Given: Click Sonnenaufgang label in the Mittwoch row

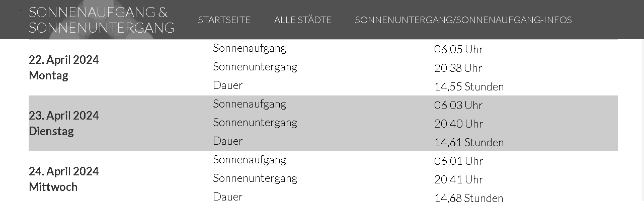Looking at the screenshot, I should point(249,160).
